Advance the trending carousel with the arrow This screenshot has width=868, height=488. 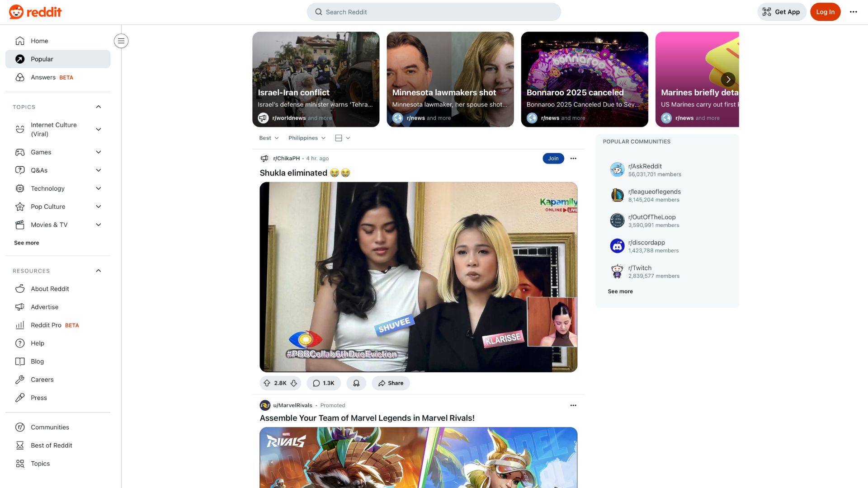[x=728, y=79]
